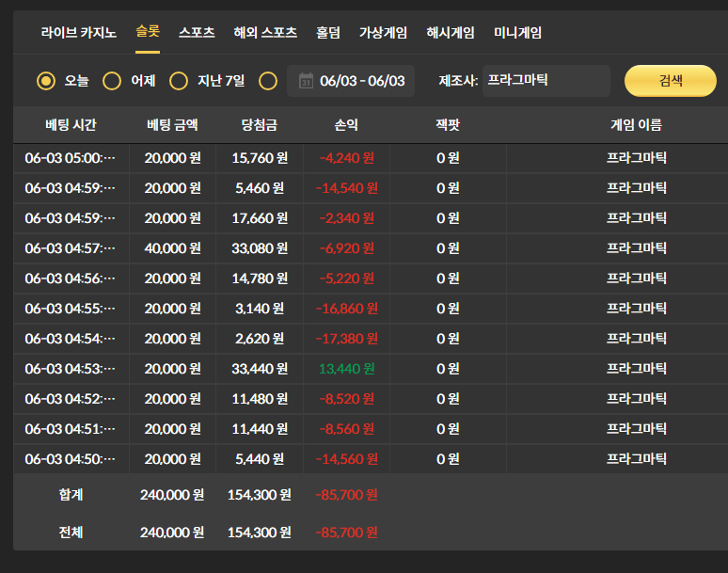Select the 06-03 05:00 bet time cell
Viewport: 728px width, 573px height.
coord(71,158)
